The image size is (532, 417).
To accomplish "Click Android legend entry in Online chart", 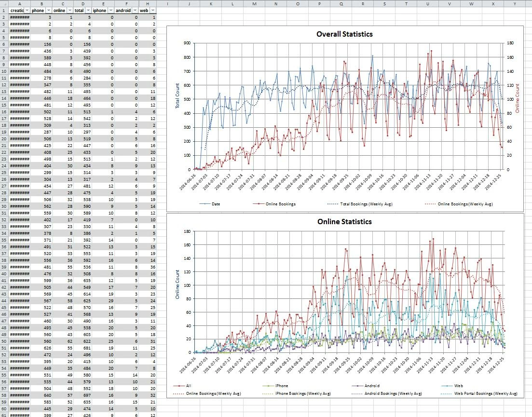I will pos(366,386).
